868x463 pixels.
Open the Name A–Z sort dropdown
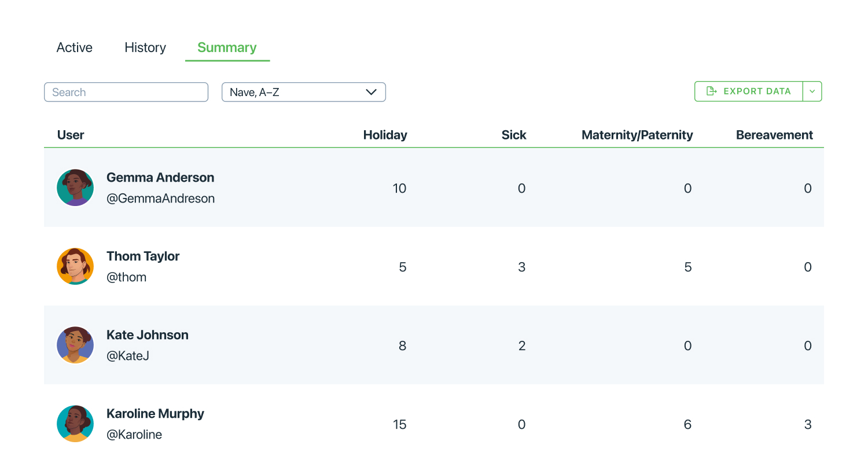click(x=295, y=92)
